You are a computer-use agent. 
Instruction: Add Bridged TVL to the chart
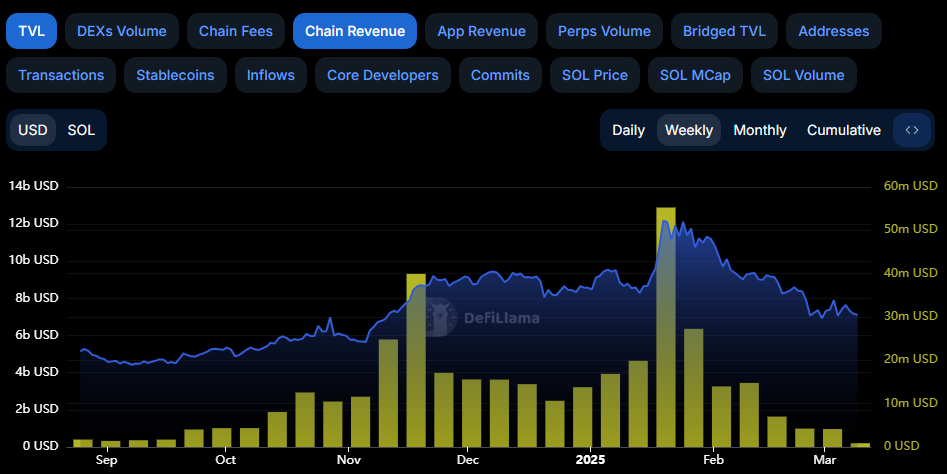coord(724,31)
